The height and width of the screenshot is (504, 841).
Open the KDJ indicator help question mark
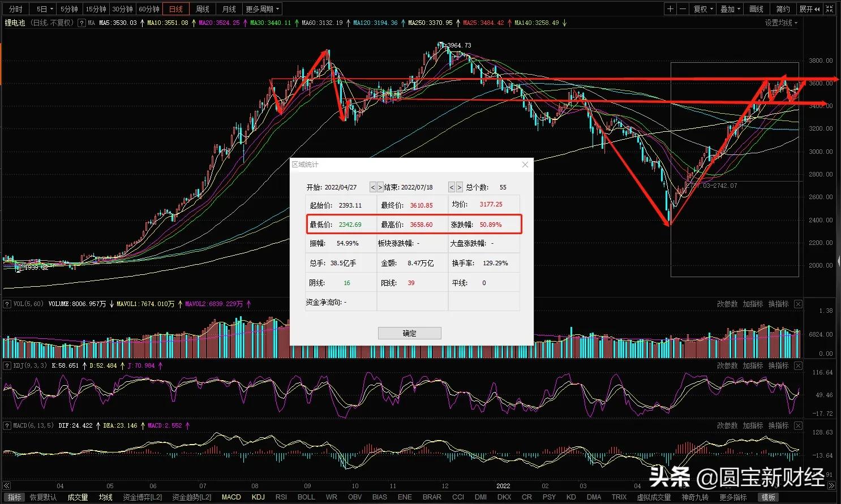[7, 366]
